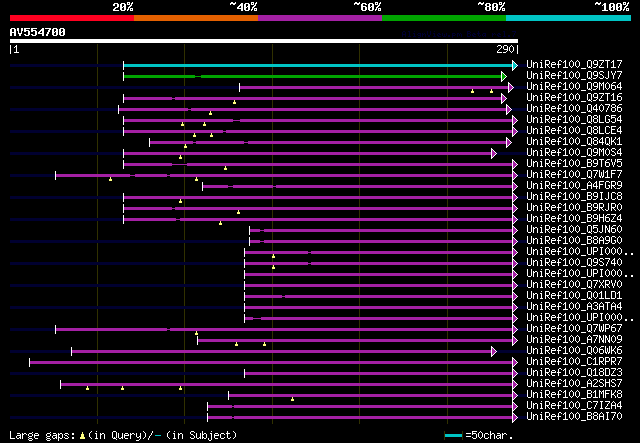Screen dimensions: 640x443
Task: Open hit UniRef100_Q8LG54
Action: (x=574, y=120)
